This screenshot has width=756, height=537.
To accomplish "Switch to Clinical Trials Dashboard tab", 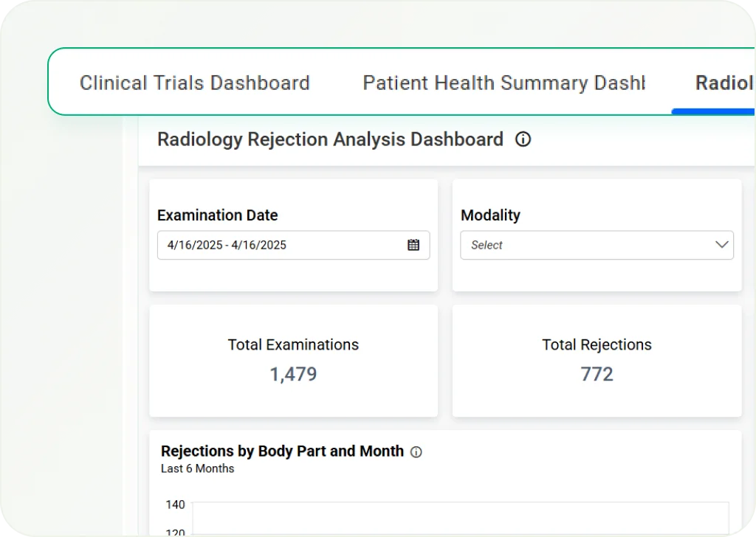I will 194,83.
